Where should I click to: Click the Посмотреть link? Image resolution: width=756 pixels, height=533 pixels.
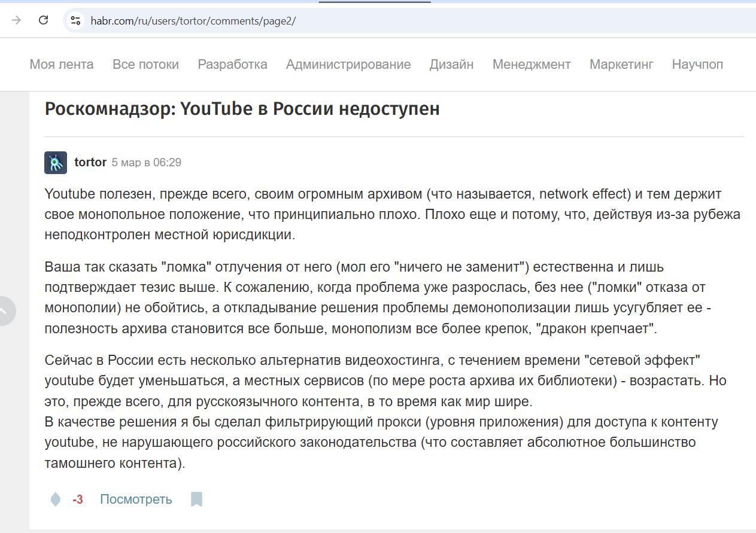[136, 500]
